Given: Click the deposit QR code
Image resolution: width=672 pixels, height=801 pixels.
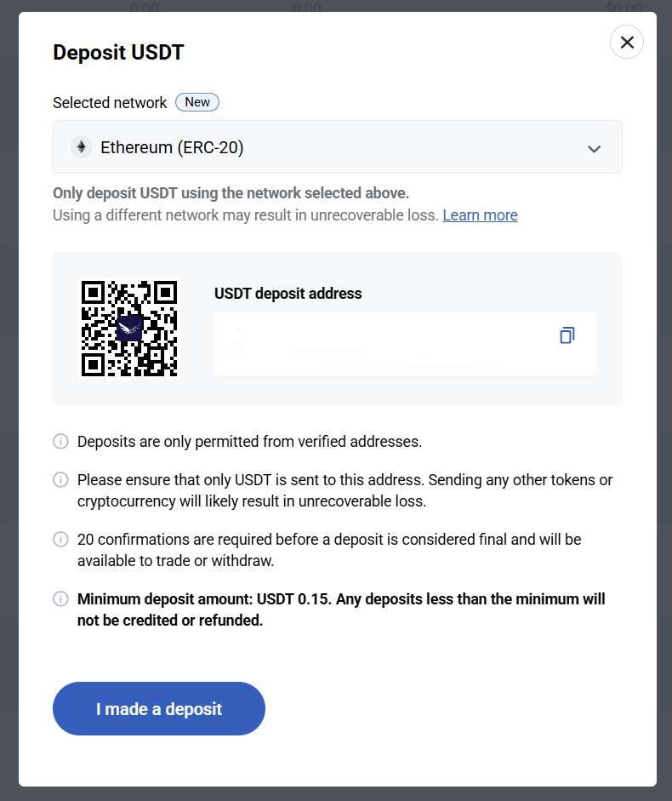Looking at the screenshot, I should pos(130,328).
